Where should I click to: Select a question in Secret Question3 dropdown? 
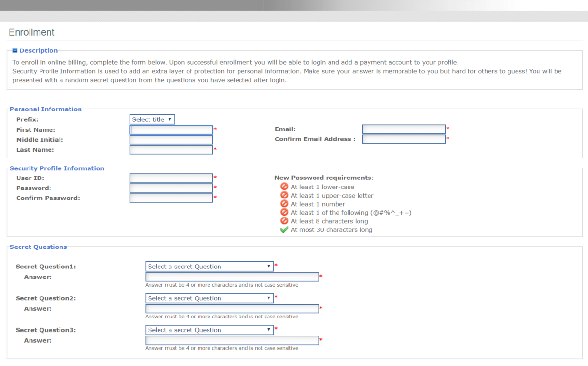click(209, 330)
